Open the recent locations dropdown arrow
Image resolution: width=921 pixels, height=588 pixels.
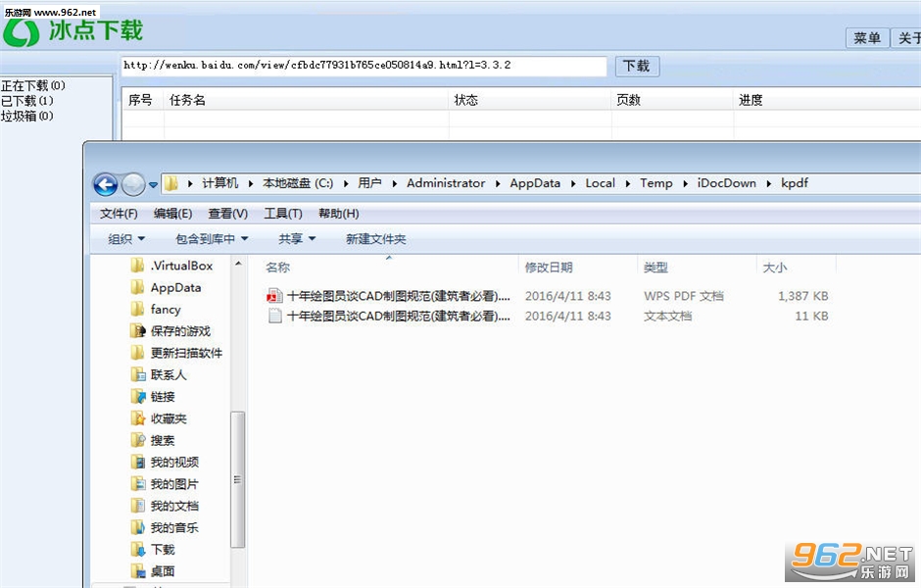click(153, 185)
